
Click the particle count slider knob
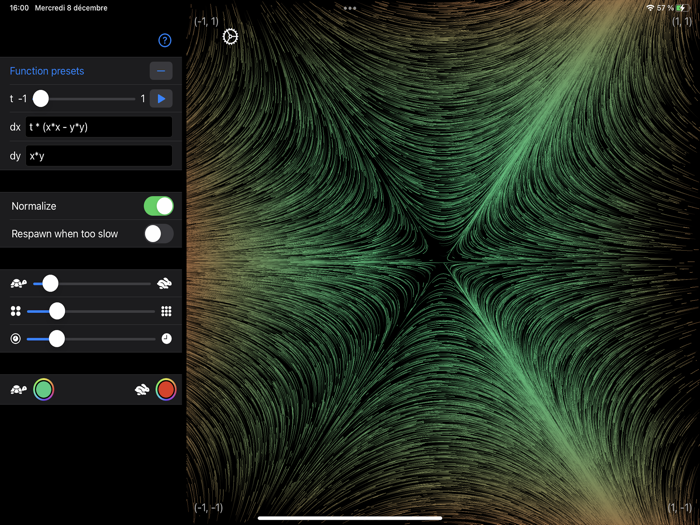[x=57, y=311]
